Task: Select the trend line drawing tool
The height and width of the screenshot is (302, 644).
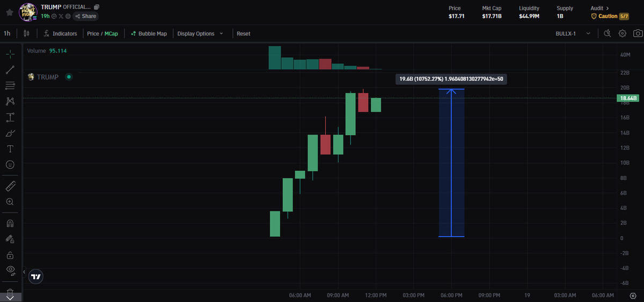Action: 10,70
